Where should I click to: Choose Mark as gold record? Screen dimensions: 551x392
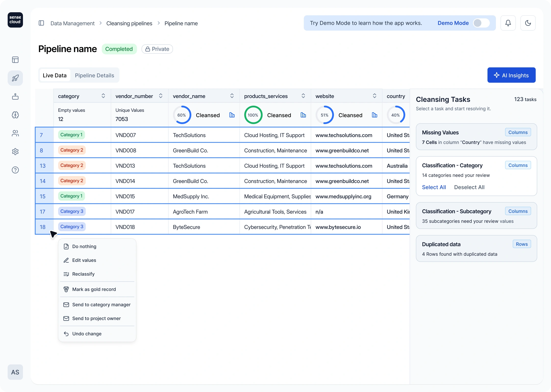(x=94, y=289)
